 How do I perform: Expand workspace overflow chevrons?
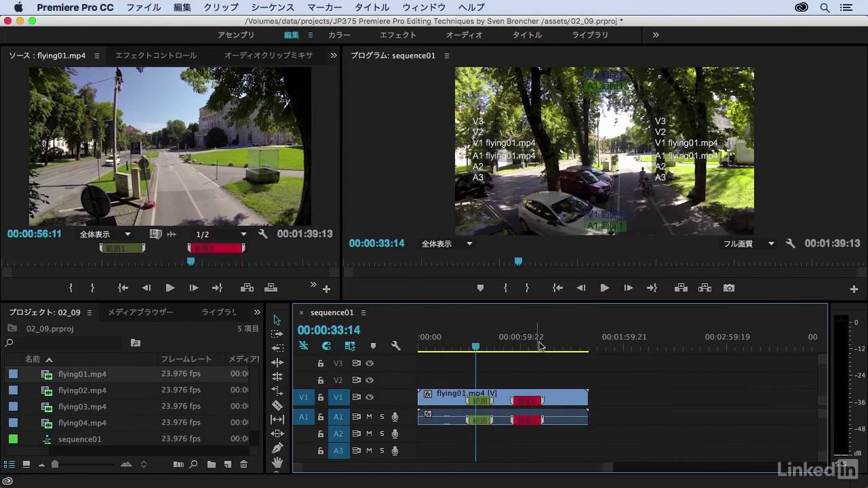[656, 35]
